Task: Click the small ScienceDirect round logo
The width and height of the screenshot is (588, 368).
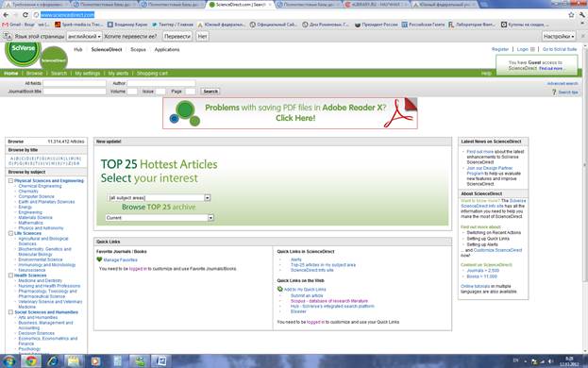Action: coord(54,60)
